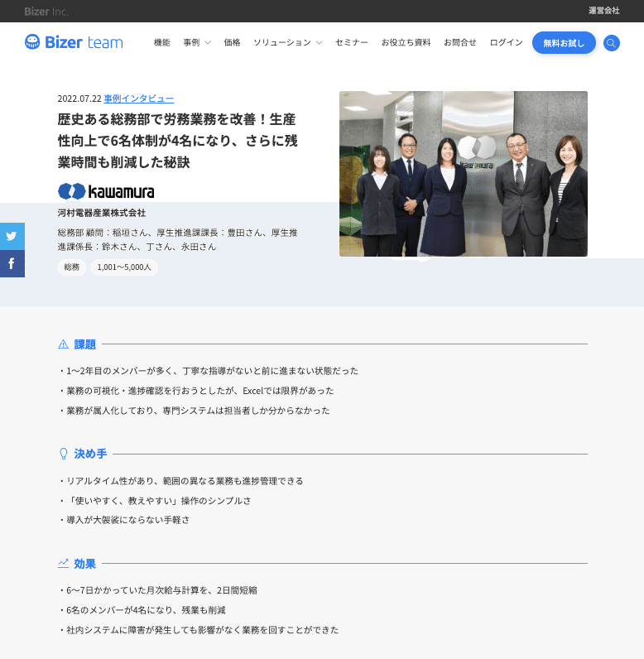Open the 事例インタビュー category link
Image resolution: width=644 pixels, height=659 pixels.
(138, 99)
